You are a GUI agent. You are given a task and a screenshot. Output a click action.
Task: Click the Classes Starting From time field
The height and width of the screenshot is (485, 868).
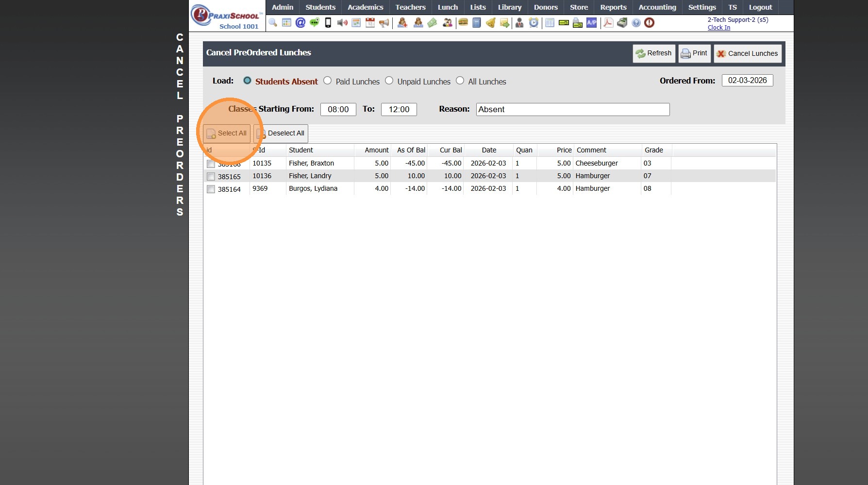(x=338, y=109)
